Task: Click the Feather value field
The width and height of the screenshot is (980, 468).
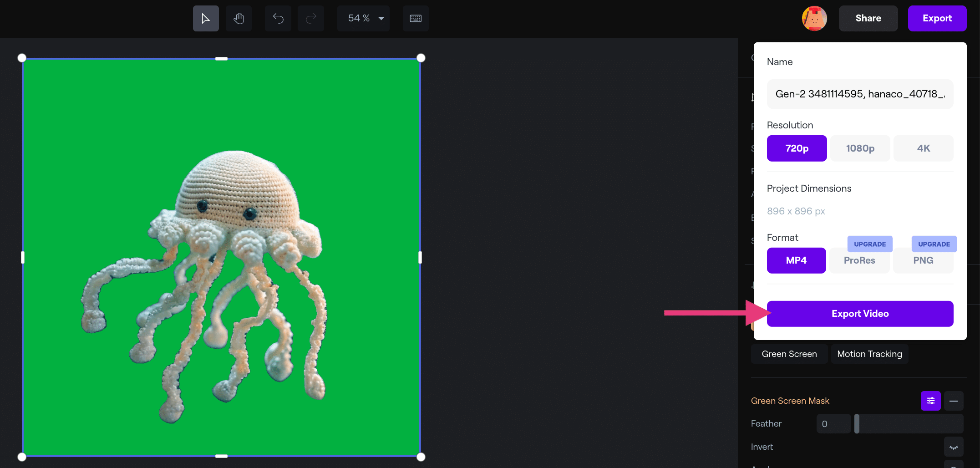Action: point(834,424)
